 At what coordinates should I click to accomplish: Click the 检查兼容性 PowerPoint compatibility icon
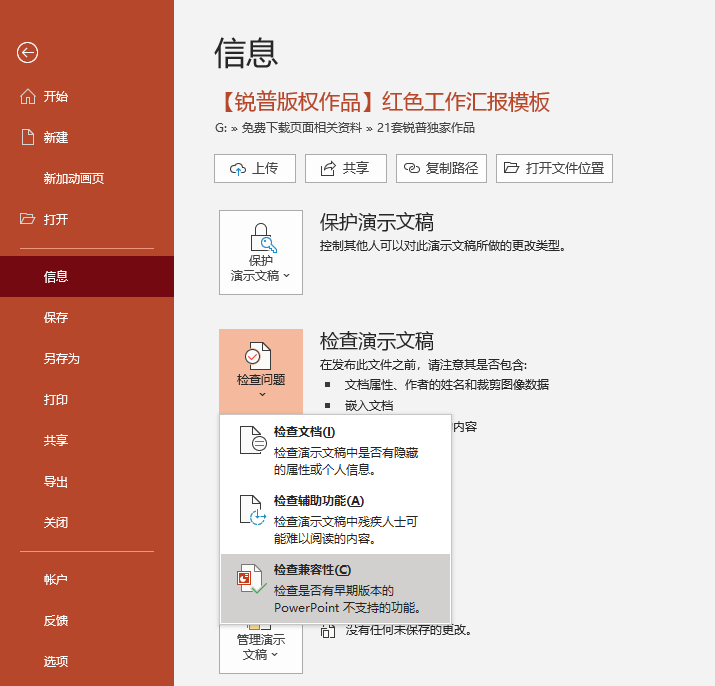coord(252,579)
